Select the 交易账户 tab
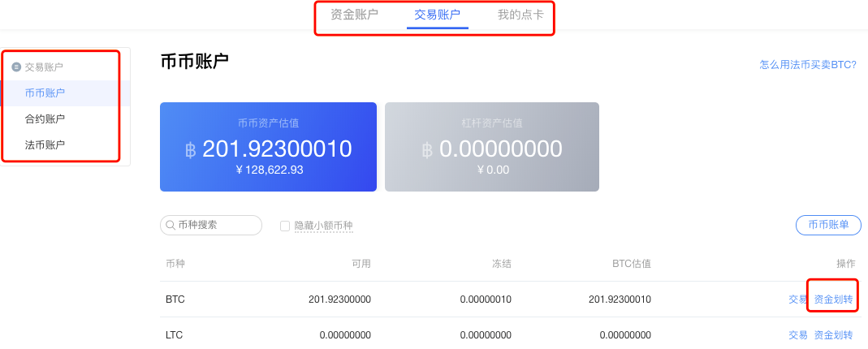The height and width of the screenshot is (349, 868). 438,15
